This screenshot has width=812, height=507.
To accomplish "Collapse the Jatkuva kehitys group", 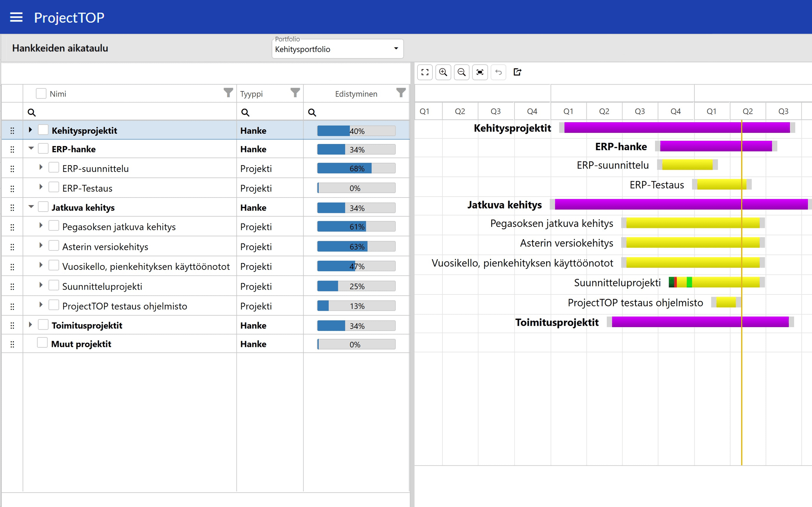I will pos(31,206).
